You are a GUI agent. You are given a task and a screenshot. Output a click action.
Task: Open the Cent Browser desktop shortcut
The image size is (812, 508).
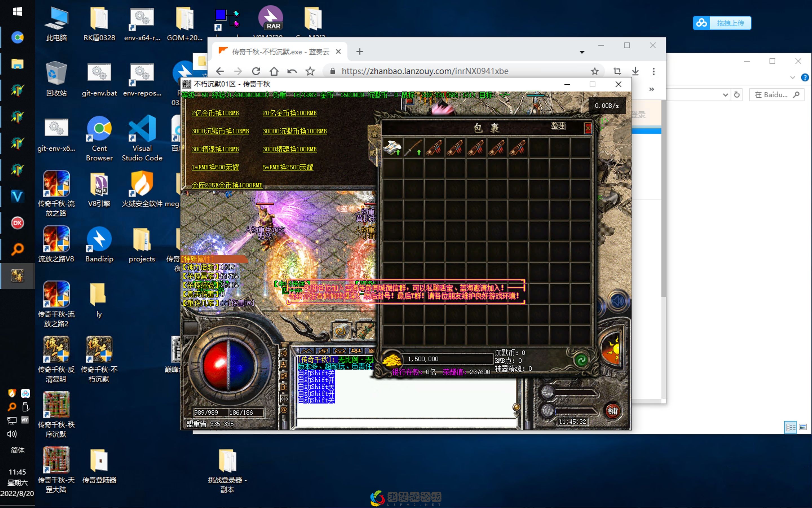tap(99, 138)
